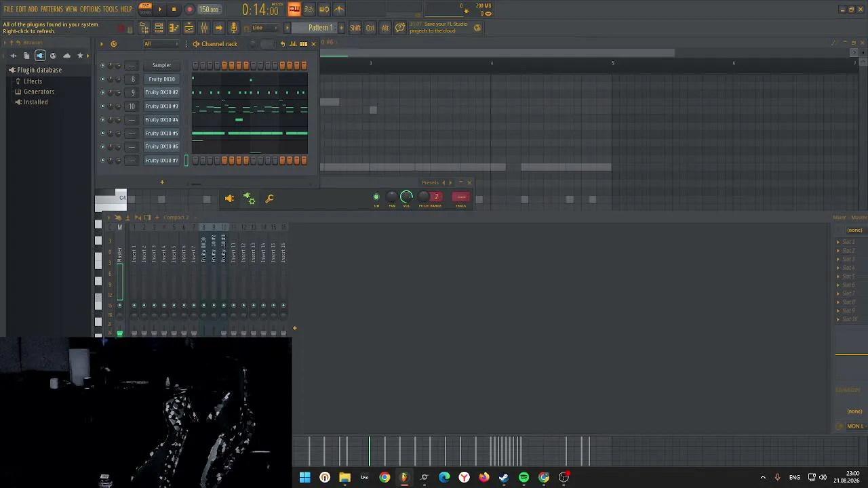Add a channel with the plus button
The image size is (868, 488).
[162, 182]
